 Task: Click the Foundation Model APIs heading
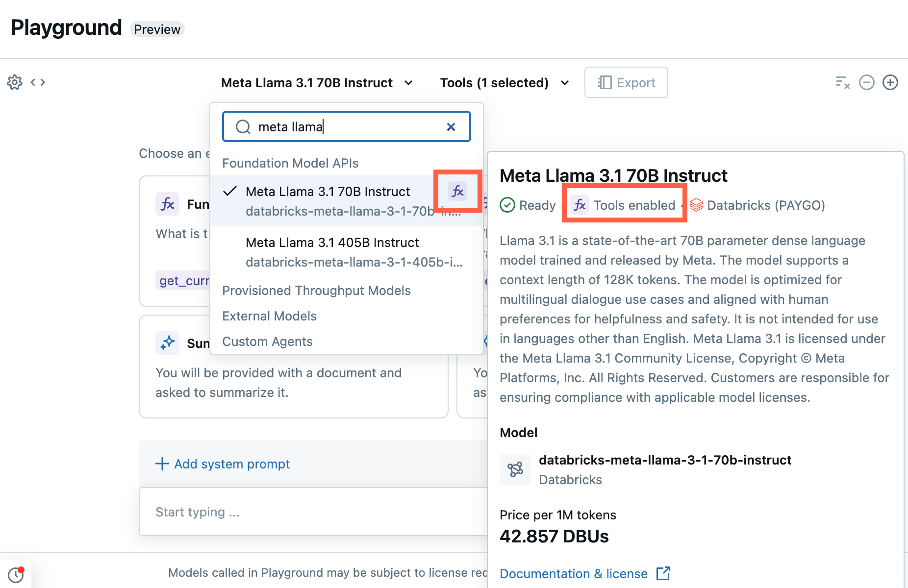290,163
